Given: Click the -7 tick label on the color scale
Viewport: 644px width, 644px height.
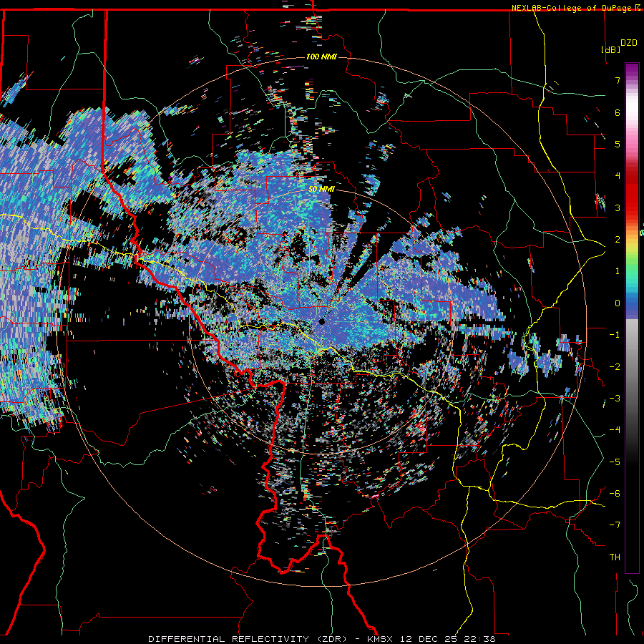Looking at the screenshot, I should pyautogui.click(x=615, y=525).
